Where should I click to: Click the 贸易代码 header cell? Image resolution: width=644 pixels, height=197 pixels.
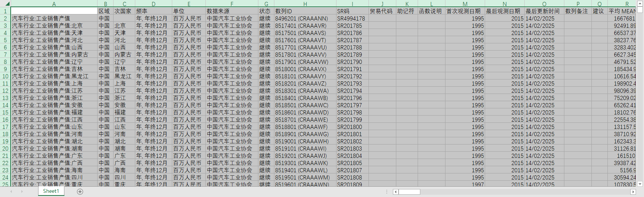point(382,11)
